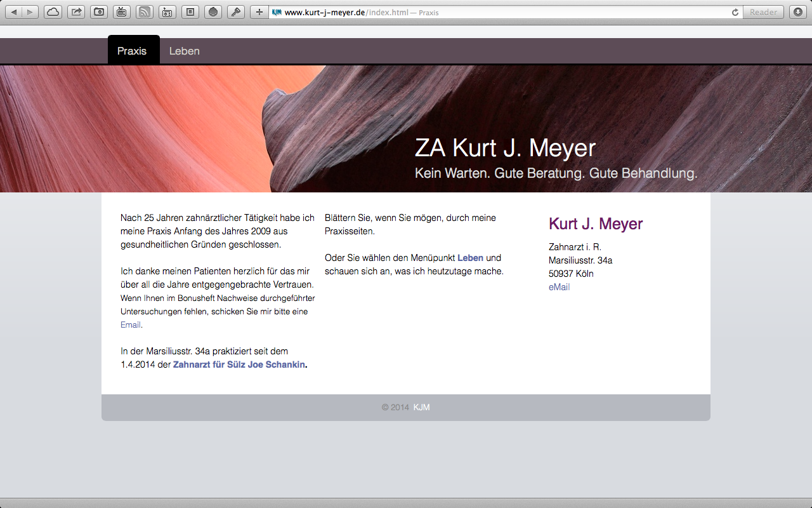The image size is (812, 508).
Task: Click the TV toolbar icon
Action: pyautogui.click(x=122, y=12)
